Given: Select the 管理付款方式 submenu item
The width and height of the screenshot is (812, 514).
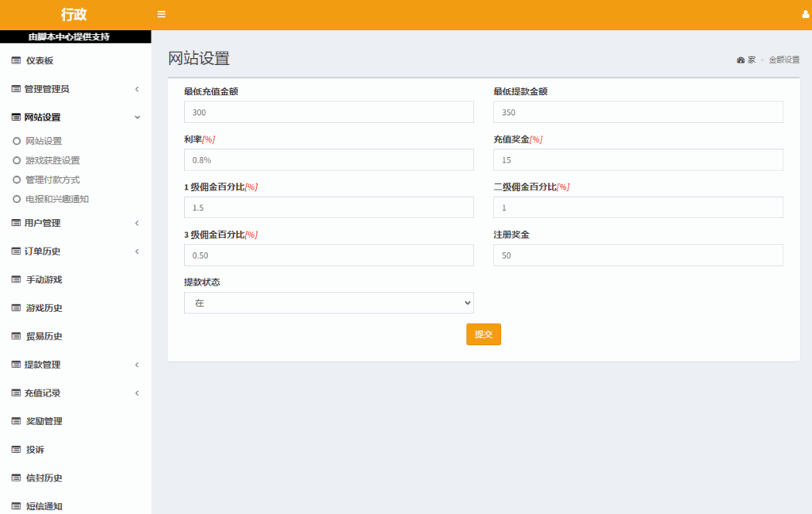Looking at the screenshot, I should pos(52,180).
